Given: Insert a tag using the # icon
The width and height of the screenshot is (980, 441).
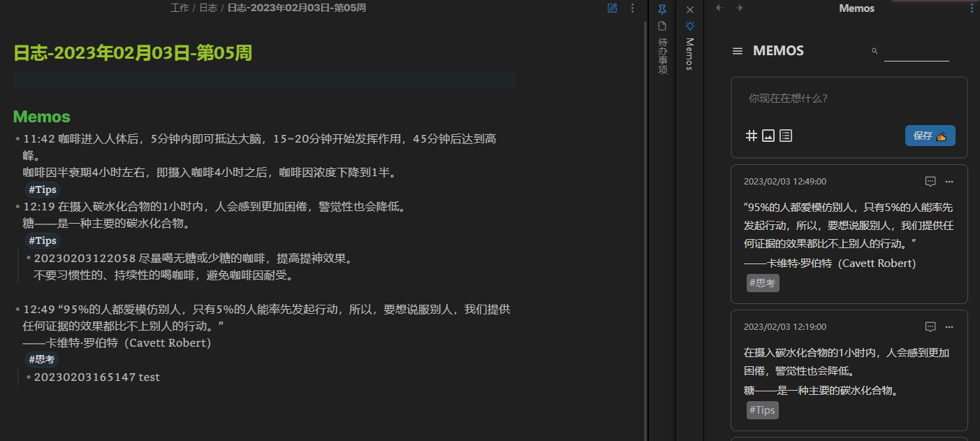Looking at the screenshot, I should click(751, 136).
